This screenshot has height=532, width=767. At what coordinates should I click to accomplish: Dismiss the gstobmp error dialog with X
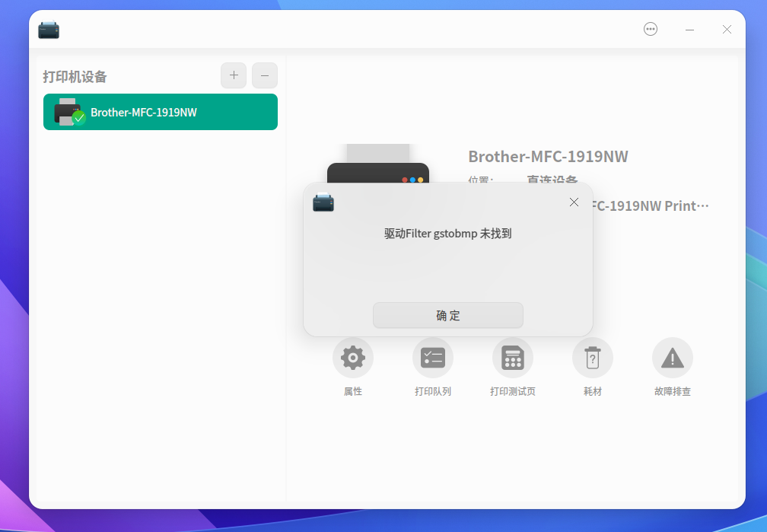(574, 202)
